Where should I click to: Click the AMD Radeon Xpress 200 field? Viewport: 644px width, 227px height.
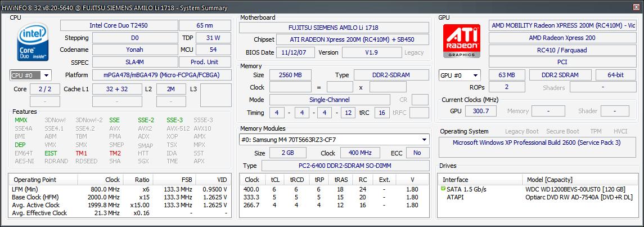(562, 38)
